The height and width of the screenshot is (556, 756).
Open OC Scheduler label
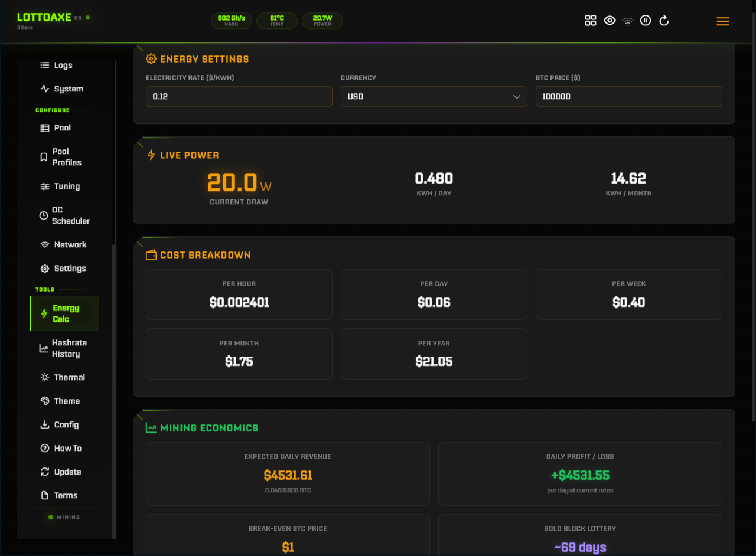click(x=71, y=215)
